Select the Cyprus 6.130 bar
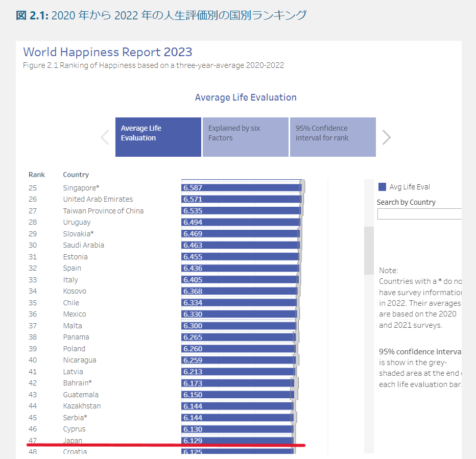Screen dimensions: 476x459 pyautogui.click(x=237, y=429)
